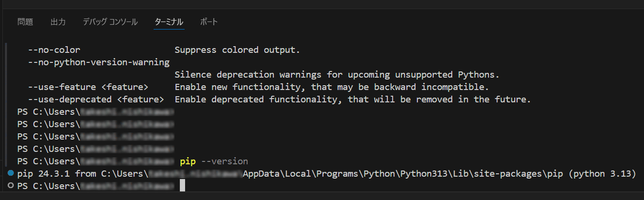Click "Suppress colored output." description
This screenshot has width=644, height=200.
(237, 50)
